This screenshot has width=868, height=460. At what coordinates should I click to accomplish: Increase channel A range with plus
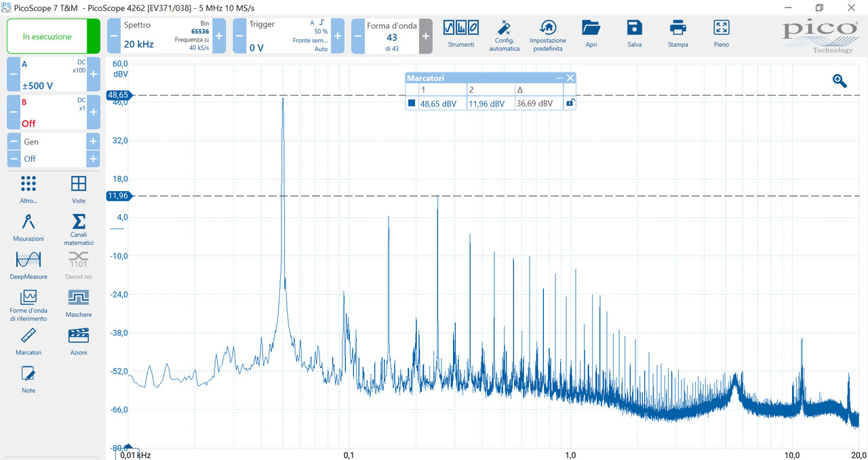94,75
